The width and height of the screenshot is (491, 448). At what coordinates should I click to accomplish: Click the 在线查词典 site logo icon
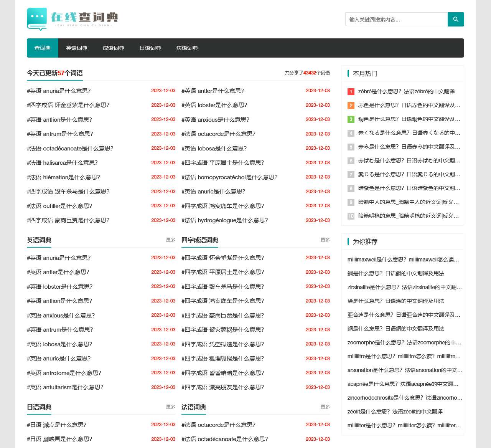(x=36, y=19)
